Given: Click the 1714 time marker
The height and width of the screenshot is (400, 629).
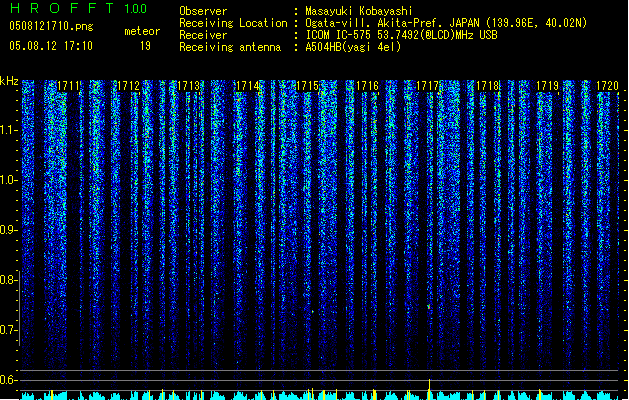Looking at the screenshot, I should [x=248, y=86].
